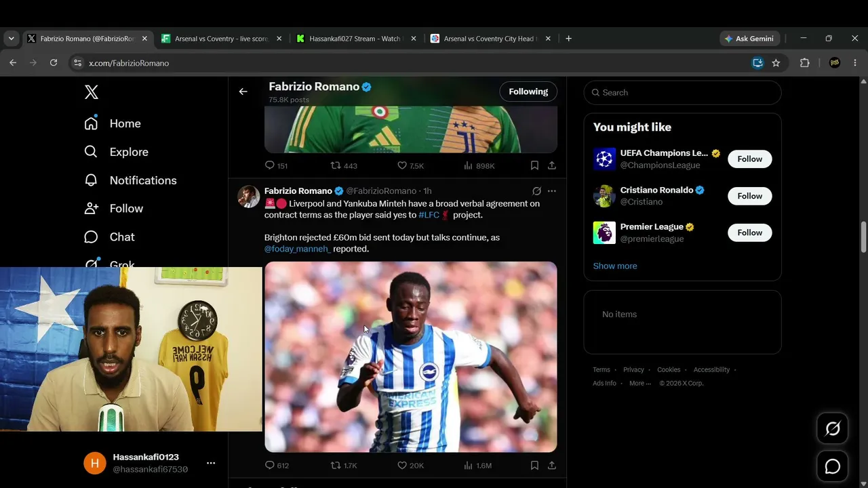This screenshot has height=488, width=868.
Task: Switch to Arsenal vs Coventry City Head tab
Action: (x=490, y=39)
